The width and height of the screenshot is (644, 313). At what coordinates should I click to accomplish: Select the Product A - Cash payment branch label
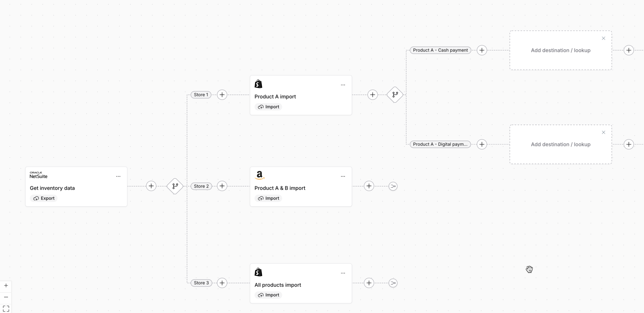[440, 50]
